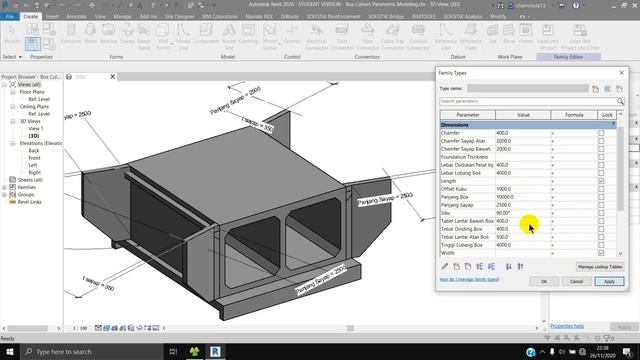Toggle Lock checkbox for Panjang Sayap
Viewport: 640px width, 360px height.
click(601, 205)
